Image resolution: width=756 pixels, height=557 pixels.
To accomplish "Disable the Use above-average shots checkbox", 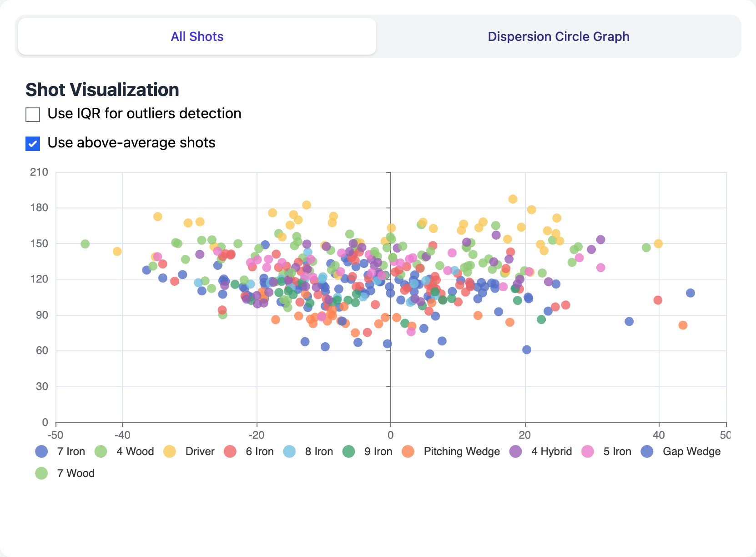I will (32, 143).
